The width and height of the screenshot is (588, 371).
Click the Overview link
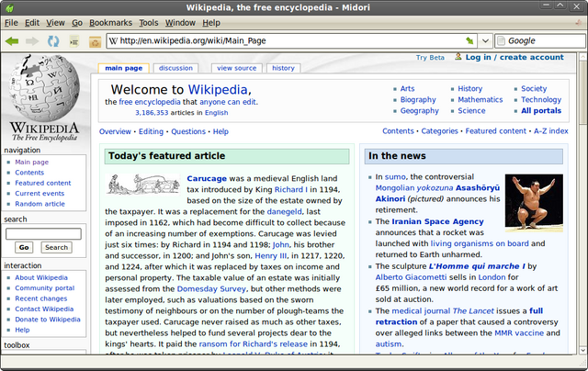coord(115,131)
